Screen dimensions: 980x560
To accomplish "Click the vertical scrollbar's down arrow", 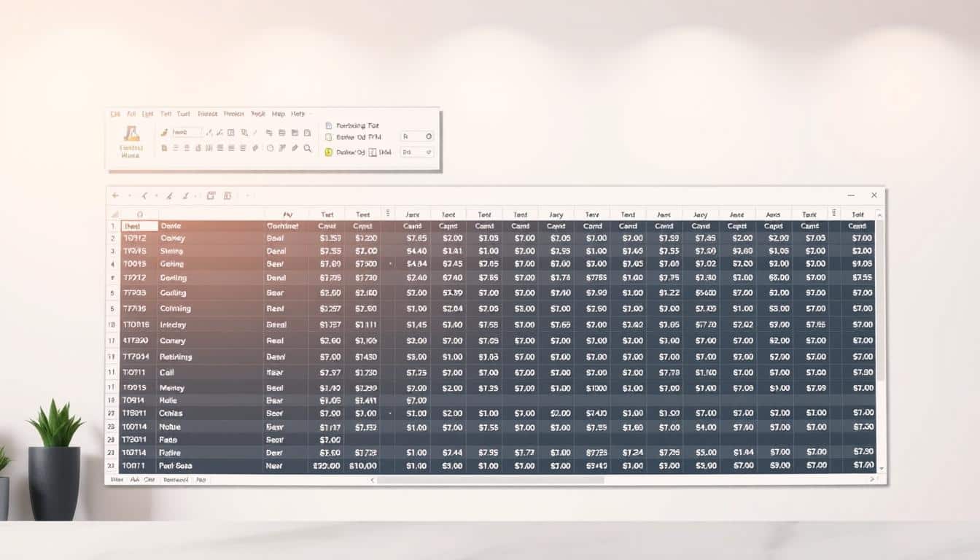I will click(x=880, y=468).
